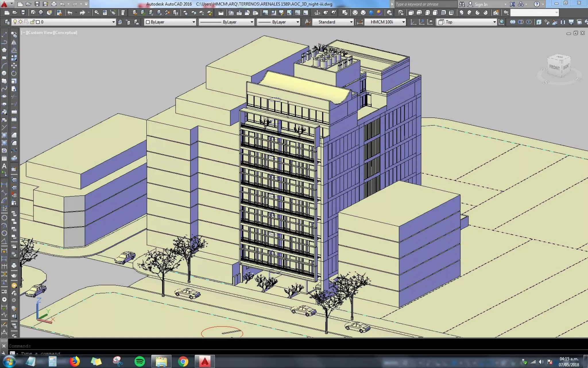Open Autodesk Exchange Apps X icon
Viewport: 588px width, 368px height.
[512, 4]
